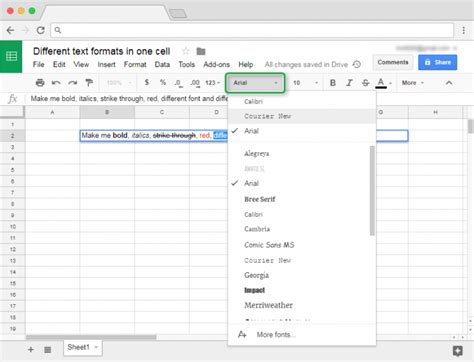The width and height of the screenshot is (474, 362).
Task: Open the Help menu
Action: tap(246, 64)
